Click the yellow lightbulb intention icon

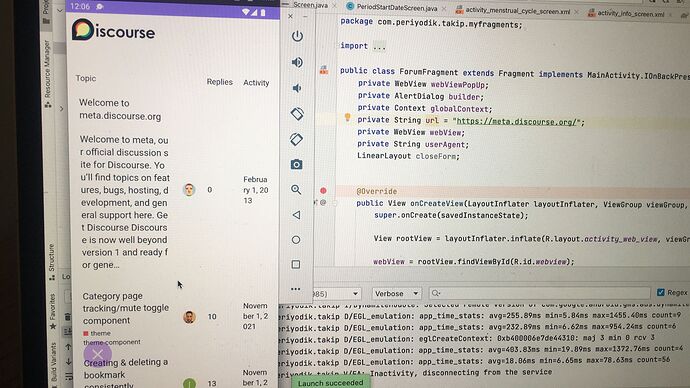coord(347,117)
